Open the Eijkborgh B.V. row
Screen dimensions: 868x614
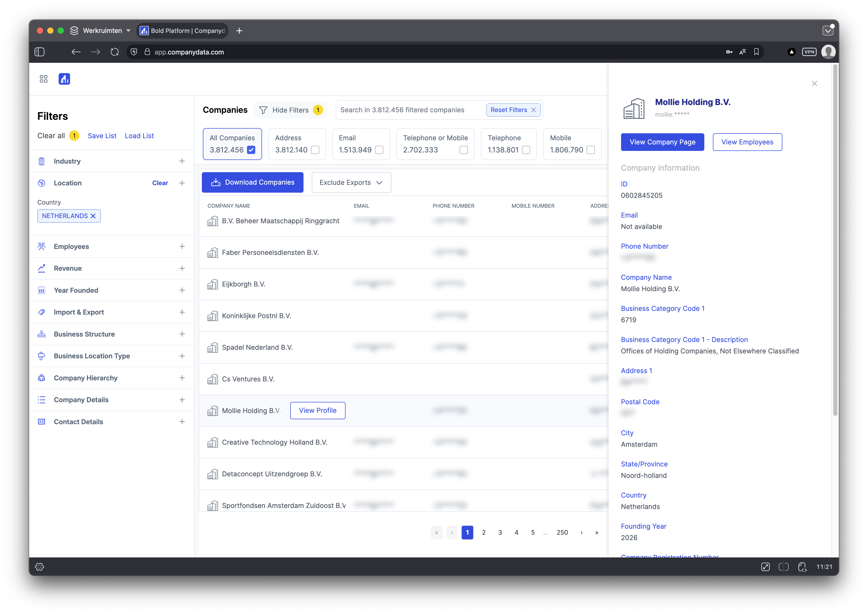[404, 284]
